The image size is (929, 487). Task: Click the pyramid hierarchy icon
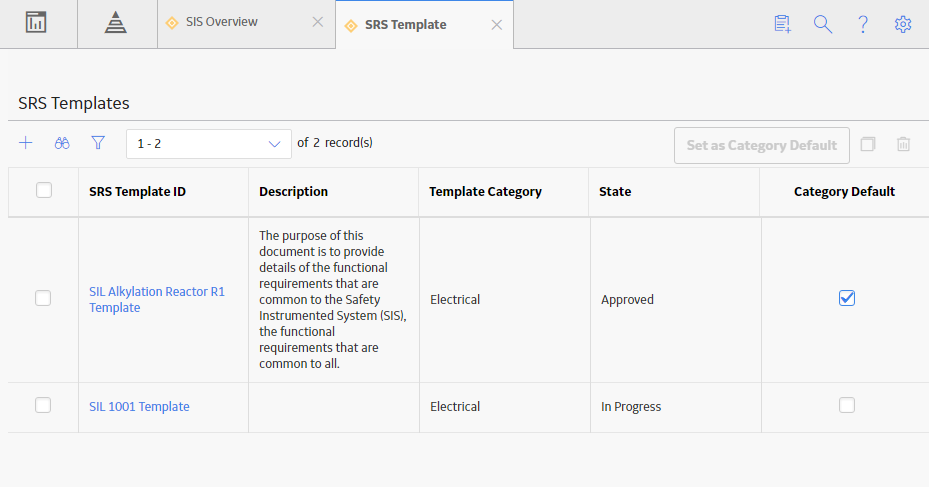pyautogui.click(x=116, y=23)
